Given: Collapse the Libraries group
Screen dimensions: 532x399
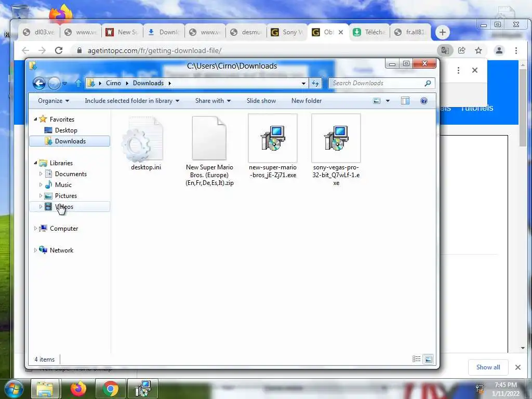Looking at the screenshot, I should [x=35, y=163].
